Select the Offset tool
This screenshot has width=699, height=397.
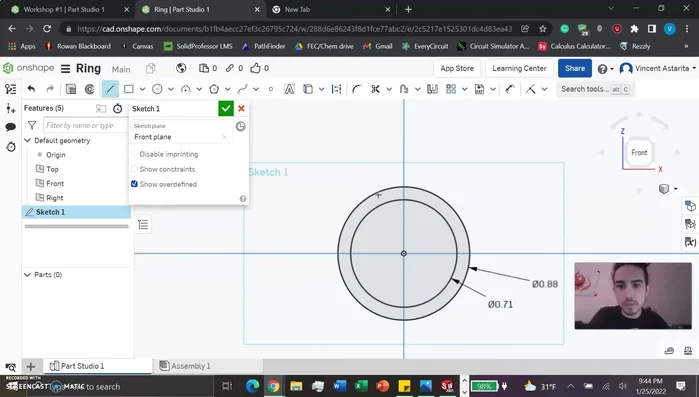tap(404, 89)
